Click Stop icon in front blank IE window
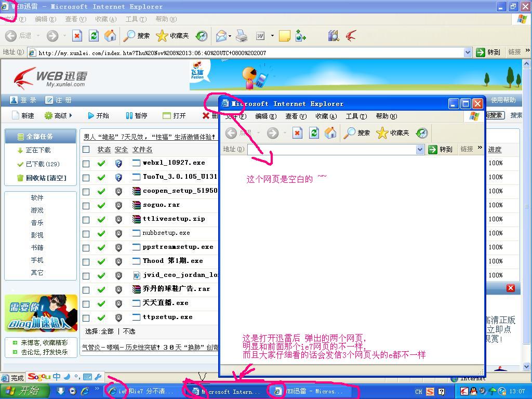This screenshot has height=399, width=532. click(297, 132)
